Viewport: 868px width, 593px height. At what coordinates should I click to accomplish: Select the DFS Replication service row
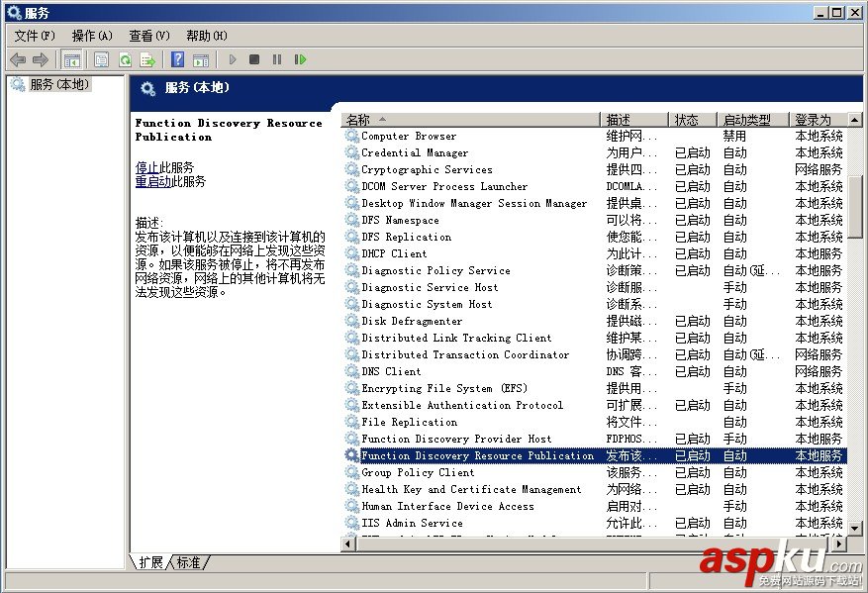[x=594, y=237]
